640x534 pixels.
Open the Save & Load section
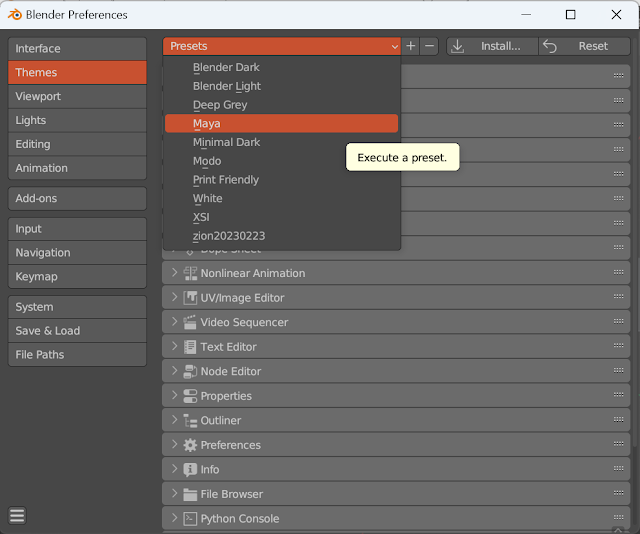tap(77, 331)
